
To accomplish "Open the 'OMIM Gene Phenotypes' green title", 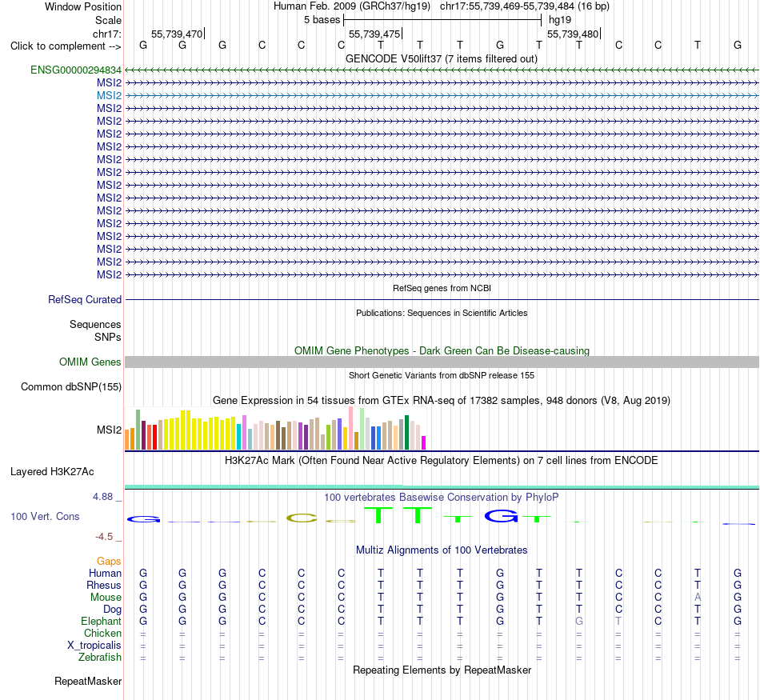I will click(x=442, y=350).
